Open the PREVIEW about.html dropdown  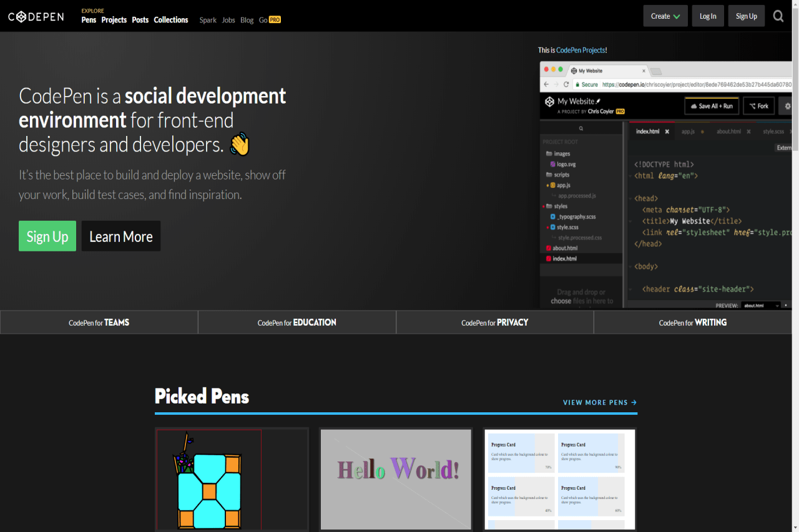point(762,306)
